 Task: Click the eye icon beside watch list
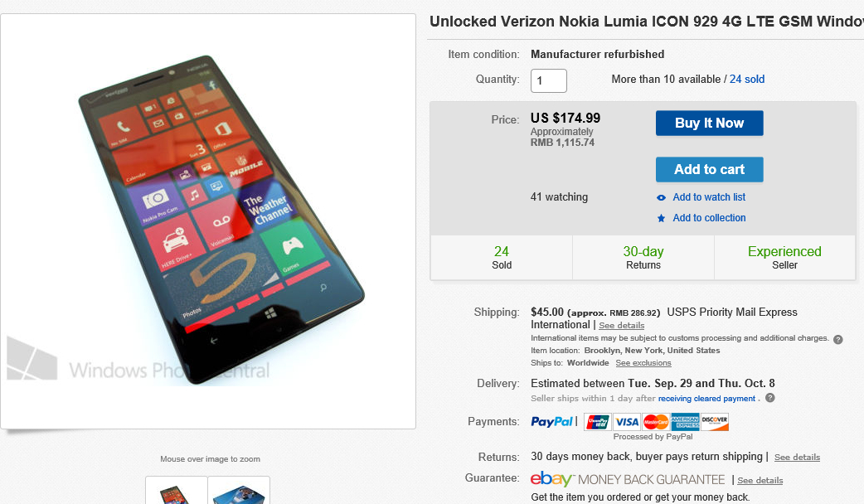pos(661,197)
